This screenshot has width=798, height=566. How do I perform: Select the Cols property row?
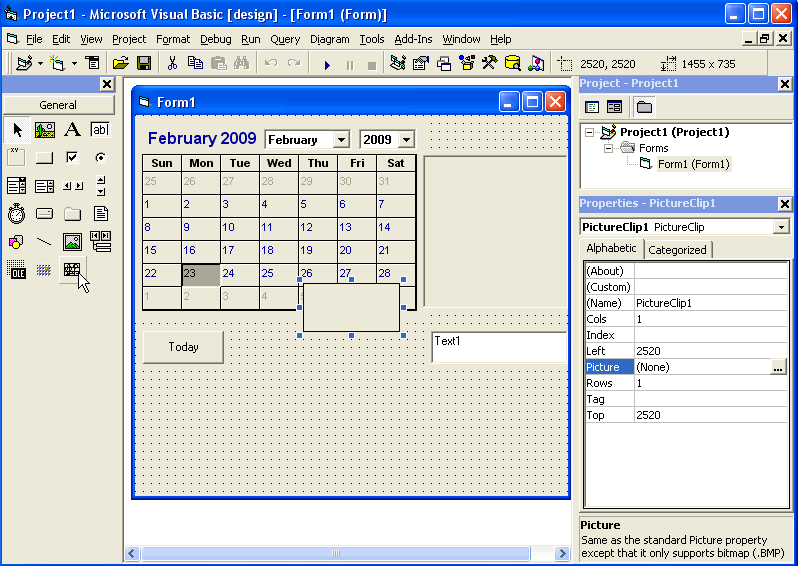(x=686, y=319)
